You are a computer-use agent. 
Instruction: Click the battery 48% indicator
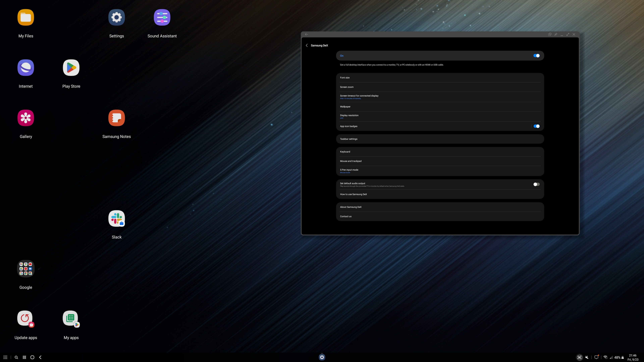tap(619, 357)
